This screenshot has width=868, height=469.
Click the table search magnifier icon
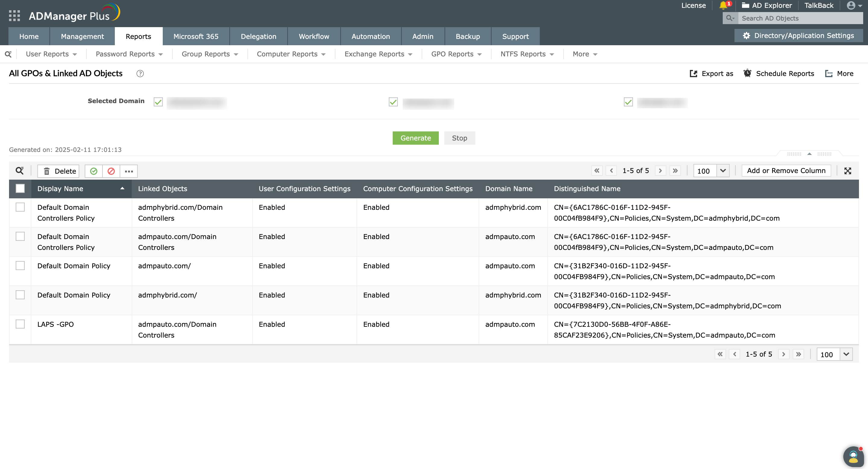(x=20, y=171)
